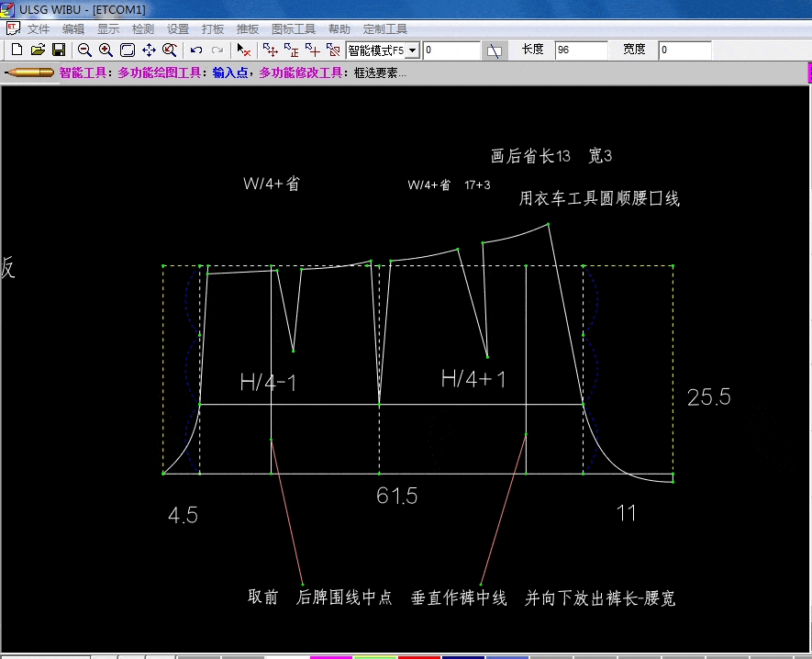Click the 长度 input field

(x=580, y=50)
